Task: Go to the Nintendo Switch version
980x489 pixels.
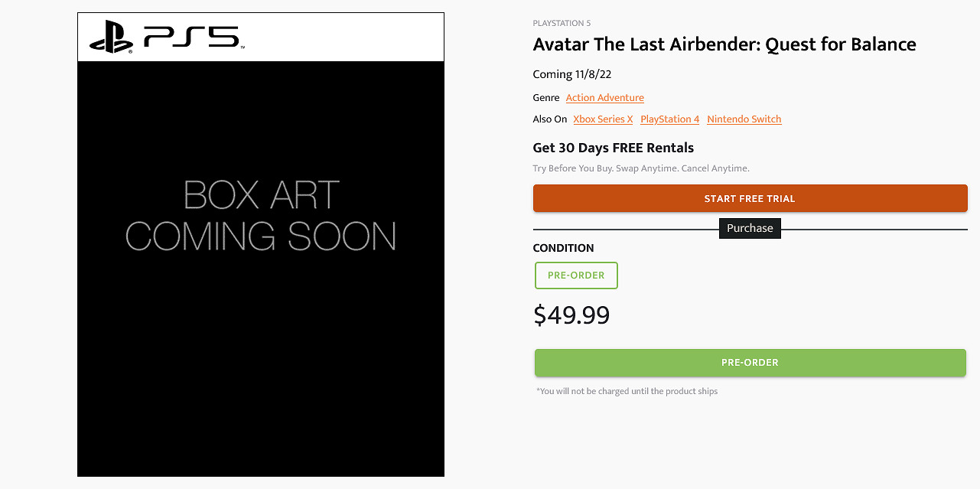Action: 744,119
